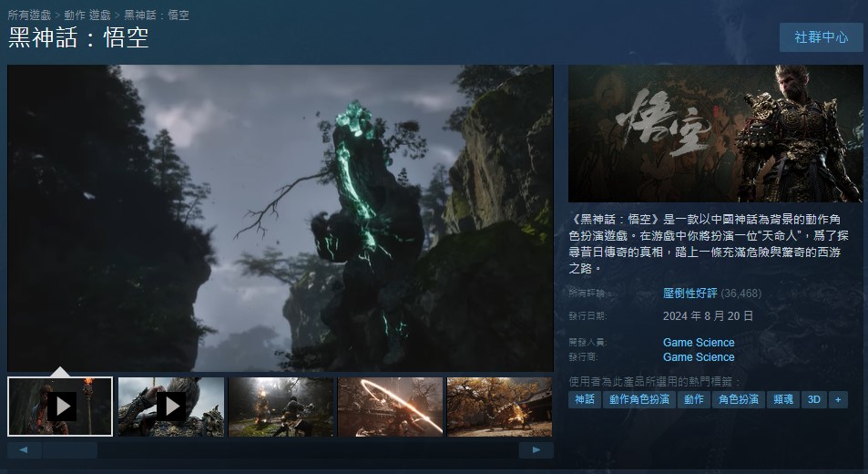Play the first trailer thumbnail with torch
Screen dimensions: 868x474
[60, 407]
